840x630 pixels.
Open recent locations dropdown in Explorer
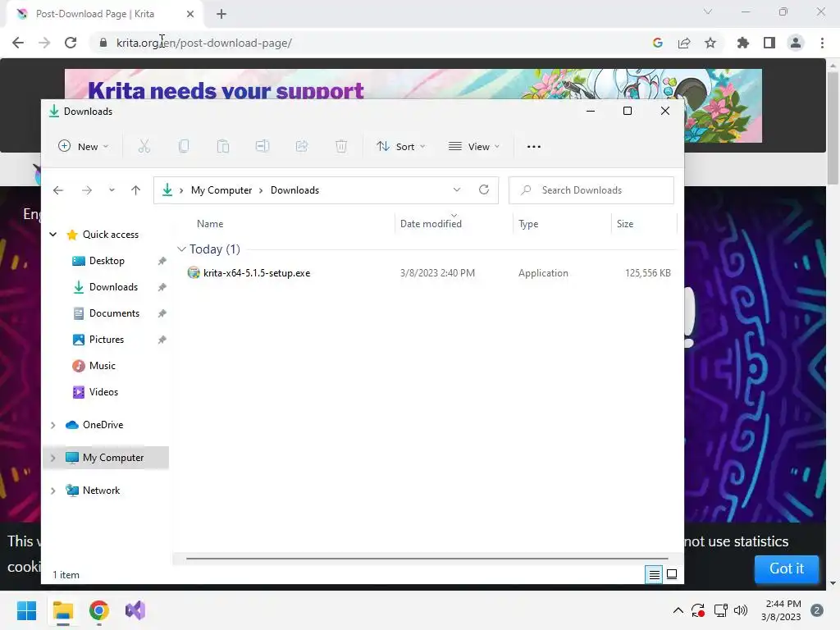[112, 190]
